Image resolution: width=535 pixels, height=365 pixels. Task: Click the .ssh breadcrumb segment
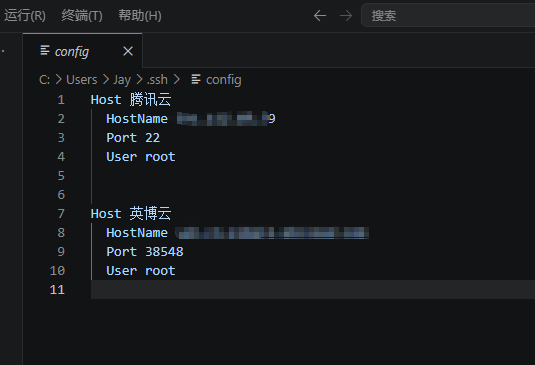pos(157,80)
